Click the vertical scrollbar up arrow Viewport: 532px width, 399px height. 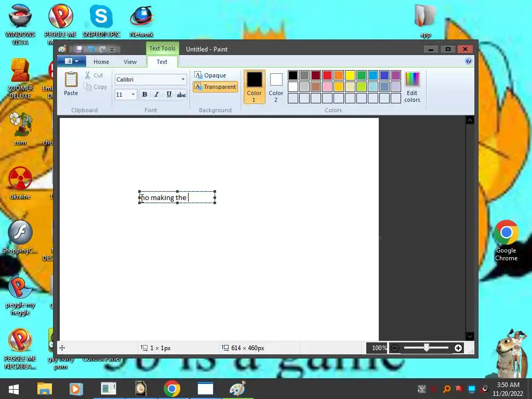click(x=470, y=120)
